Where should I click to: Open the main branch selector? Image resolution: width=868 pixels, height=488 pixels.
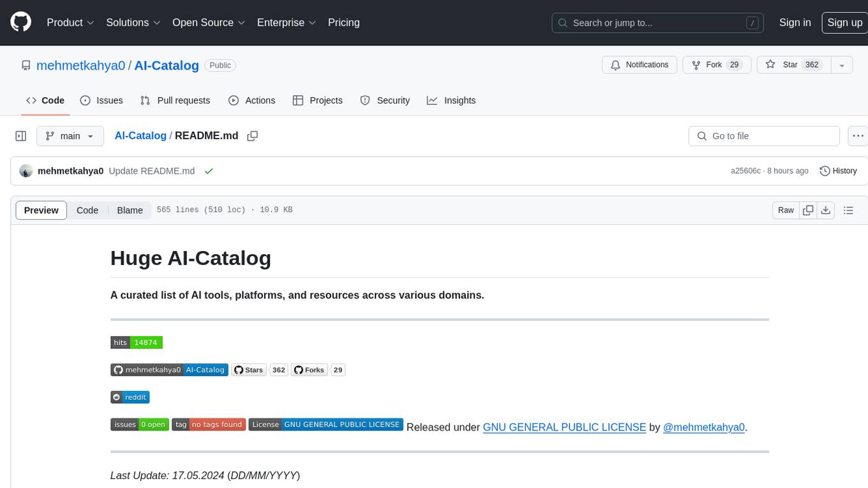[70, 136]
